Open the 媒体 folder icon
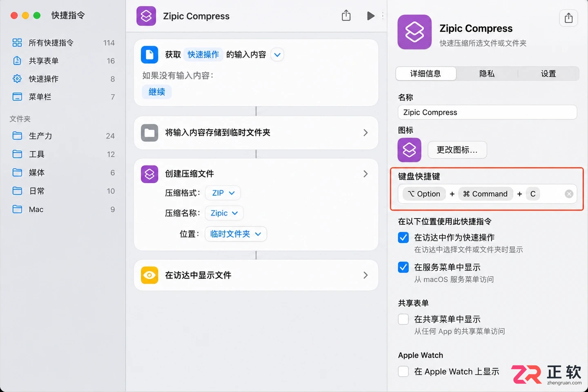Image resolution: width=588 pixels, height=392 pixels. [17, 172]
